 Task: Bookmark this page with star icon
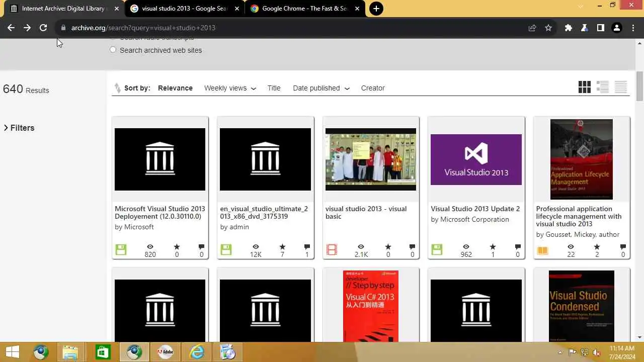(548, 28)
